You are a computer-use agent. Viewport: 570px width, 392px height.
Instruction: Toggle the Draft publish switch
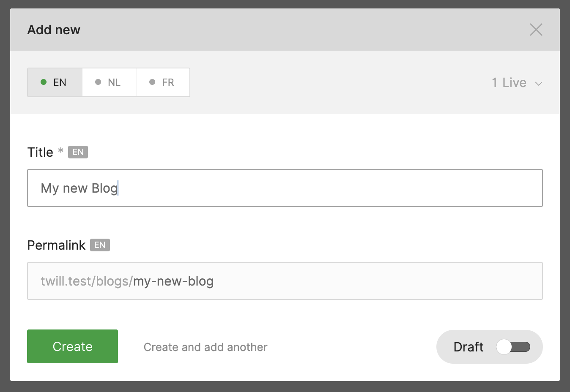[513, 347]
